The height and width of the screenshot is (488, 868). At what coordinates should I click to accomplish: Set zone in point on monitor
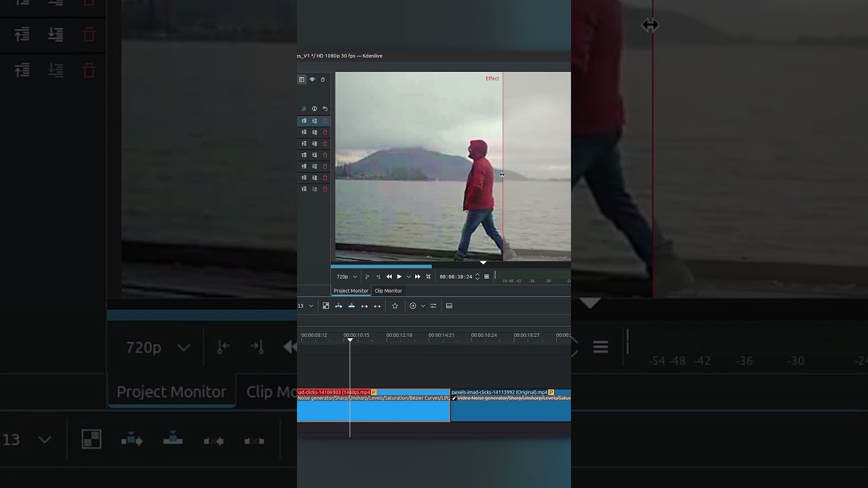368,277
